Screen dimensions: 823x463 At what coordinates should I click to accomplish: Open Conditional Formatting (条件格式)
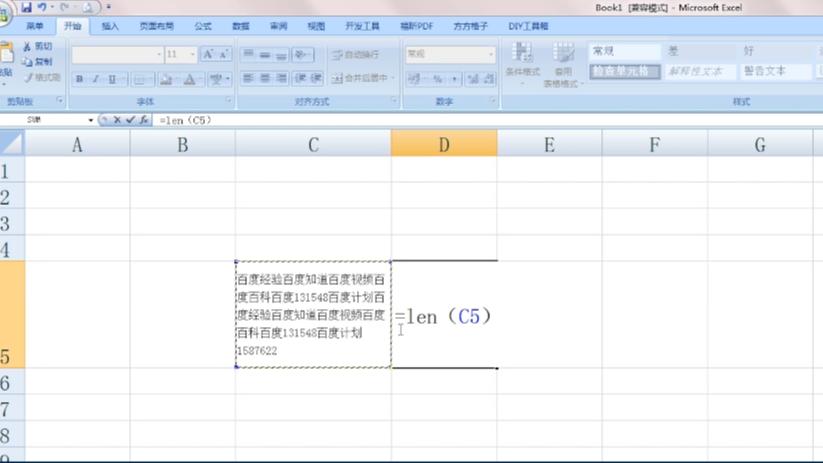[x=523, y=64]
